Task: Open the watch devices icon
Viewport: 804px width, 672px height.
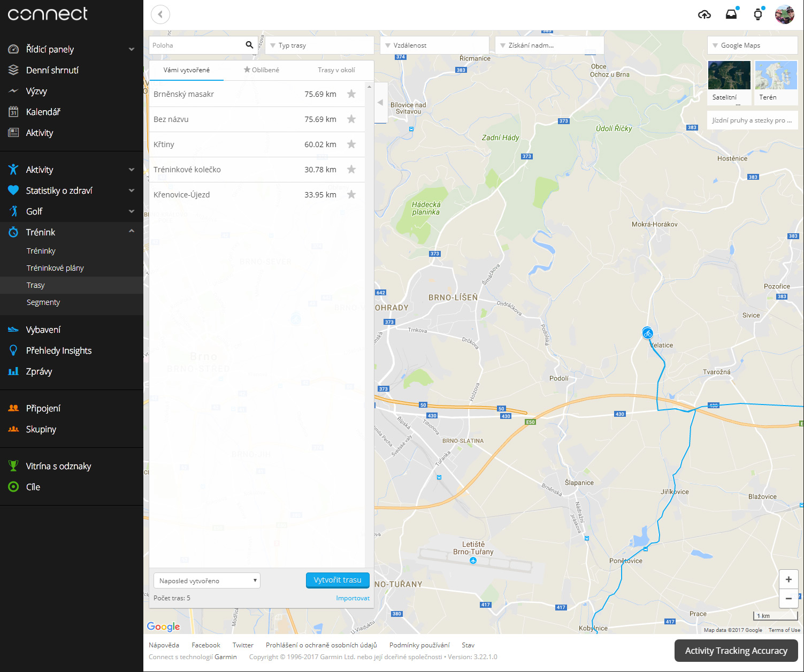Action: [757, 14]
